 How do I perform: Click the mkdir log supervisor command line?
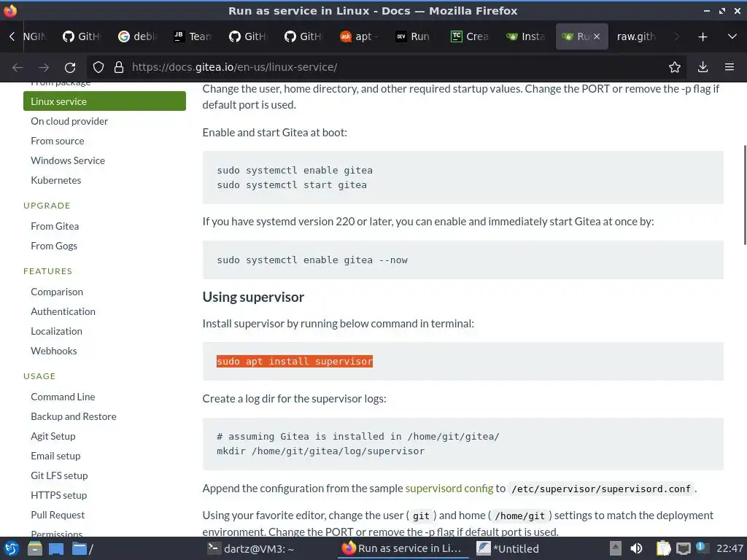321,451
